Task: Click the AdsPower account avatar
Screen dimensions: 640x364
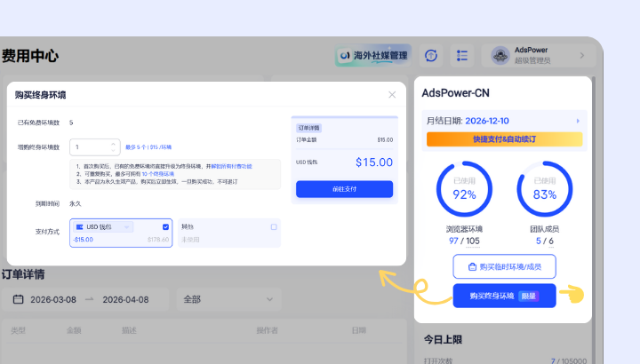Action: [x=500, y=55]
